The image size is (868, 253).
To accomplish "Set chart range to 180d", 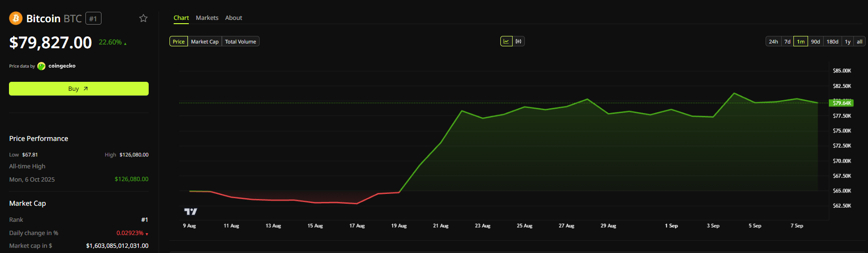I will click(833, 42).
